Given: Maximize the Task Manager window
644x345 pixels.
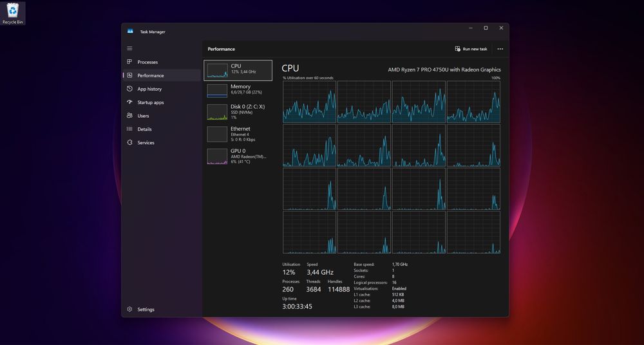Looking at the screenshot, I should (x=486, y=28).
